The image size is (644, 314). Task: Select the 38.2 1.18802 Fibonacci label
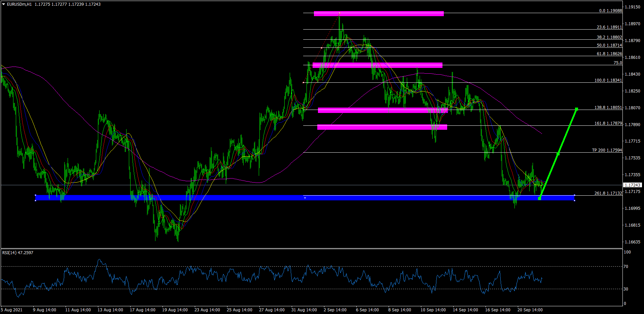609,37
